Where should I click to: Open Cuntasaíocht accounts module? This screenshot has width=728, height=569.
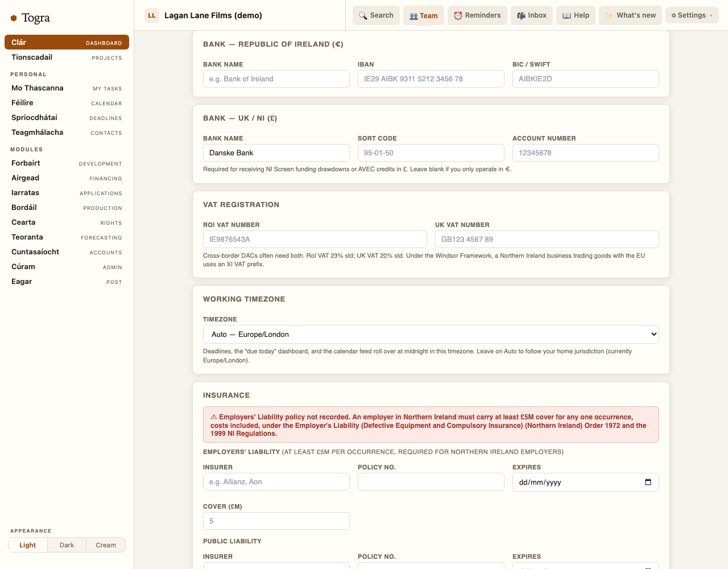(67, 252)
